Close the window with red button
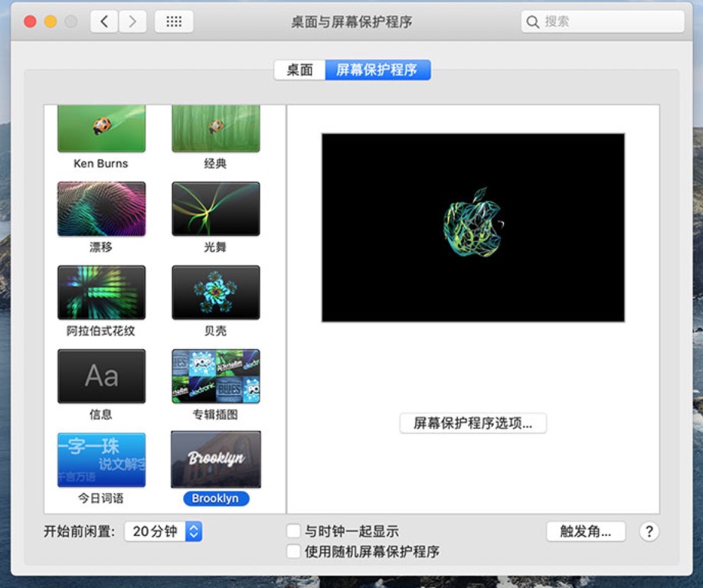 30,21
